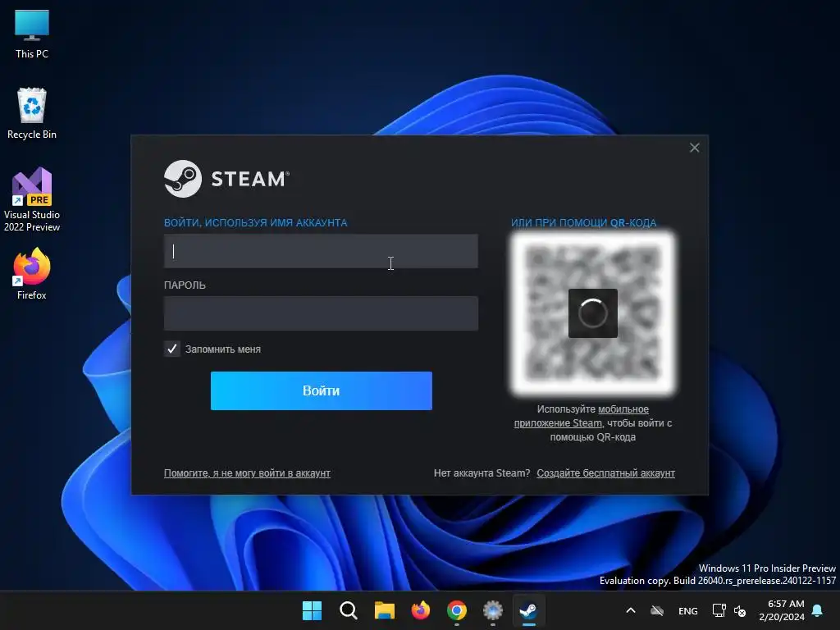Viewport: 840px width, 630px height.
Task: Expand the hidden system tray icons
Action: pyautogui.click(x=631, y=610)
